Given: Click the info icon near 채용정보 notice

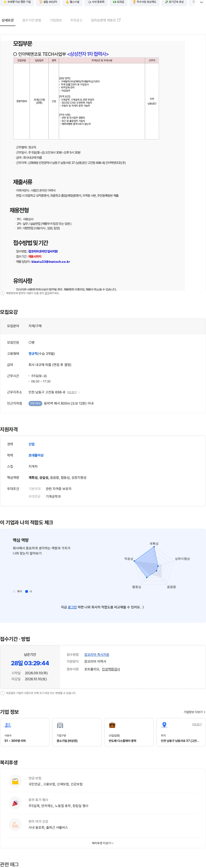Looking at the screenshot, I should point(3,293).
